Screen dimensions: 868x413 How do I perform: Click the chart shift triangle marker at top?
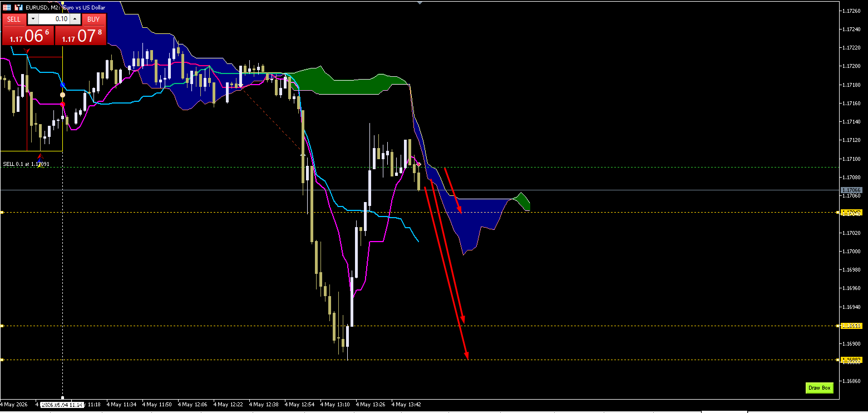point(420,2)
